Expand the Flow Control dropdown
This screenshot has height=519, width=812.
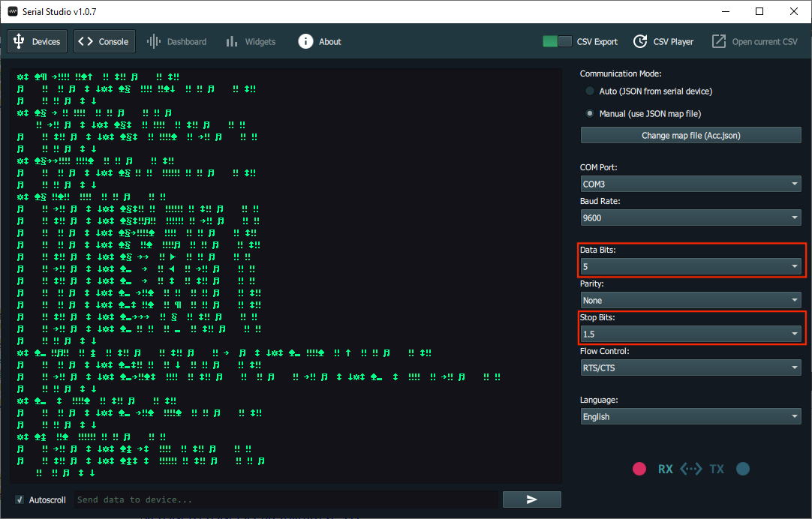[x=690, y=367]
